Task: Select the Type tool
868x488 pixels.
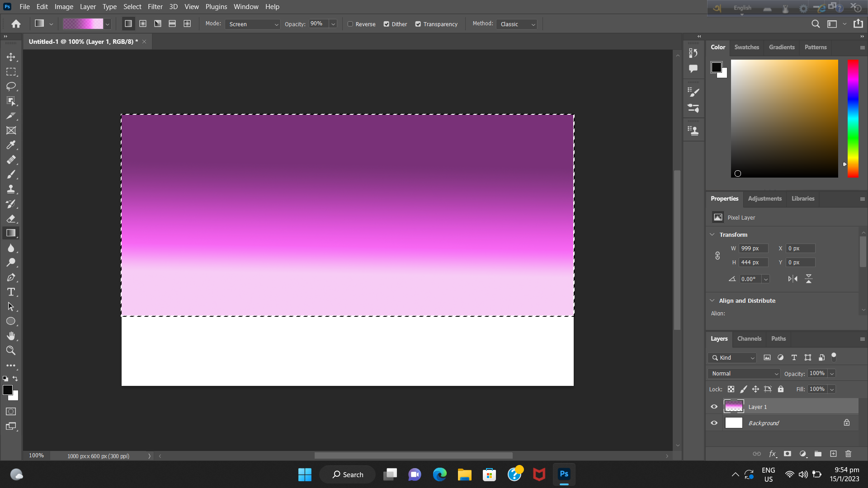Action: click(11, 292)
